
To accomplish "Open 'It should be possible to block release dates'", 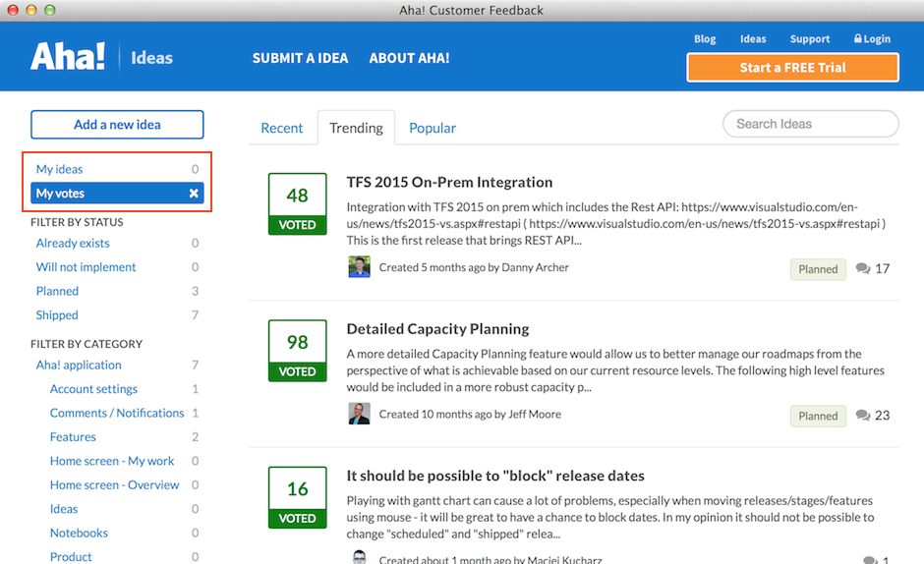I will coord(495,476).
